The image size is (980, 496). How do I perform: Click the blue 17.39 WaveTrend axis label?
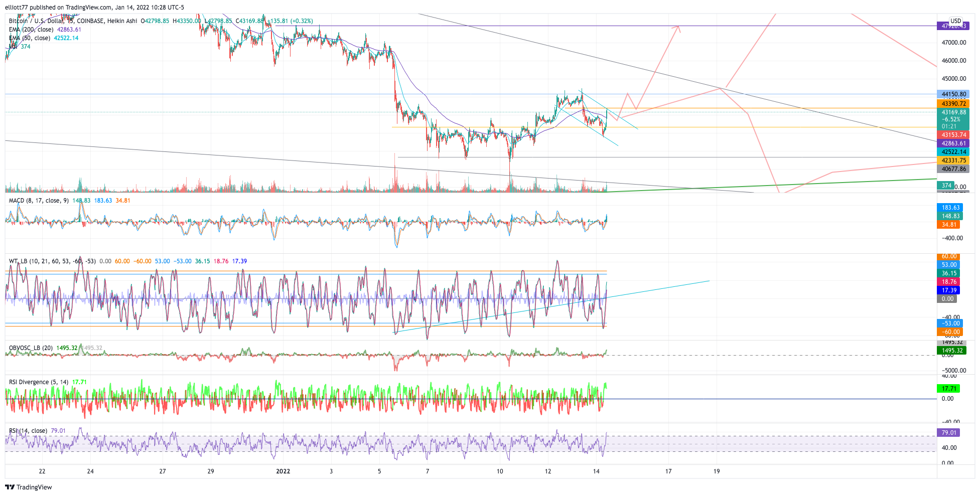pyautogui.click(x=948, y=290)
